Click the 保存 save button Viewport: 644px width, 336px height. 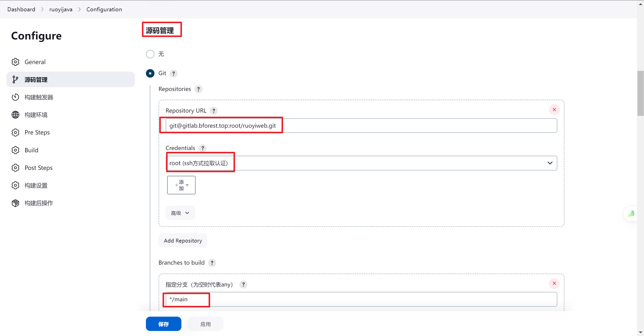[x=164, y=324]
